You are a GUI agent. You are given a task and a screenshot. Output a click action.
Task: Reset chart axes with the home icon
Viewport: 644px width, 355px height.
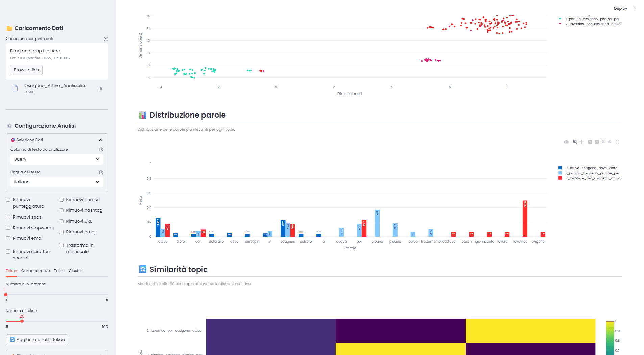pos(610,142)
